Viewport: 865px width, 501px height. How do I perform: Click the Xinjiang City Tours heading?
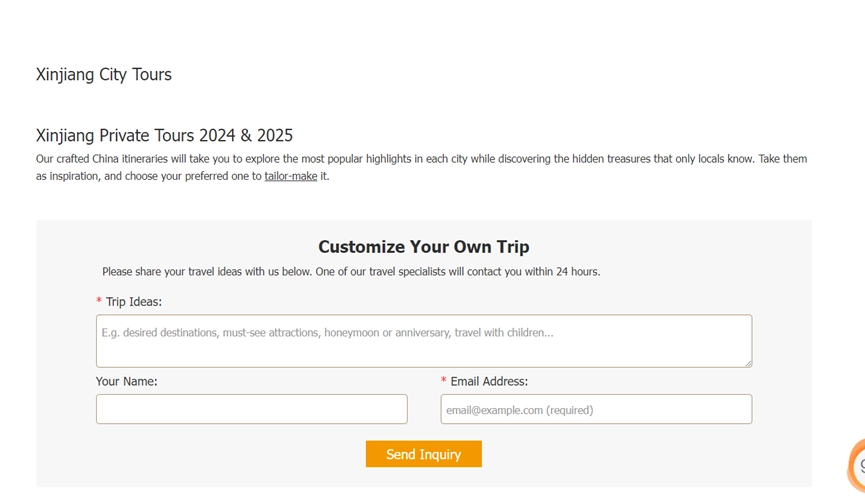click(104, 75)
